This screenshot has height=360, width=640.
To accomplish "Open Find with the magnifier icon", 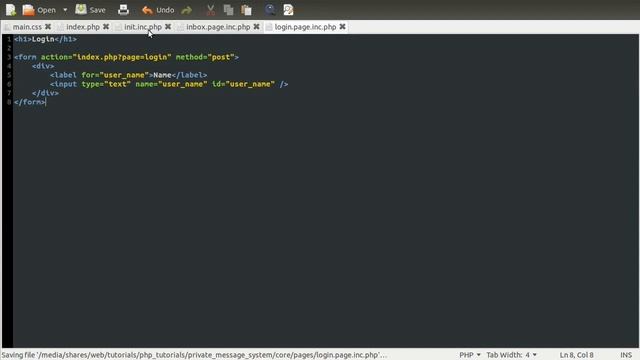I will [270, 10].
